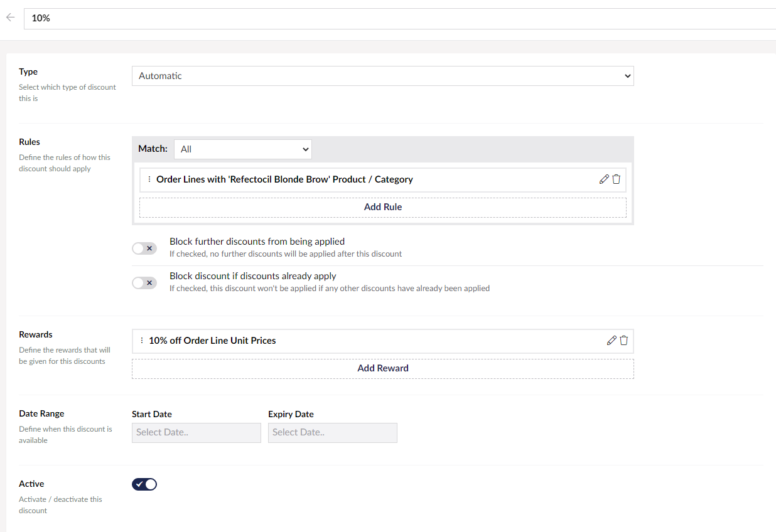This screenshot has height=532, width=776.
Task: Toggle Block discount if discounts already apply
Action: point(144,283)
